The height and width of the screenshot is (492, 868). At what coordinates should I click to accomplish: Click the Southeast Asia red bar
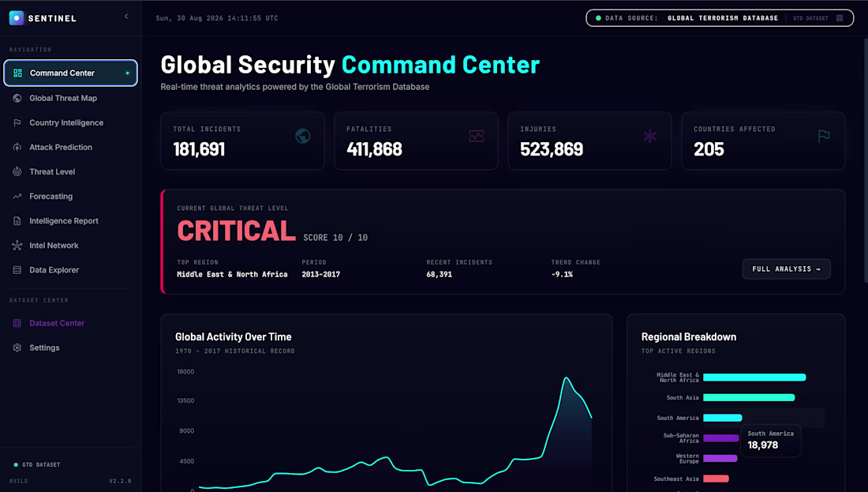716,479
